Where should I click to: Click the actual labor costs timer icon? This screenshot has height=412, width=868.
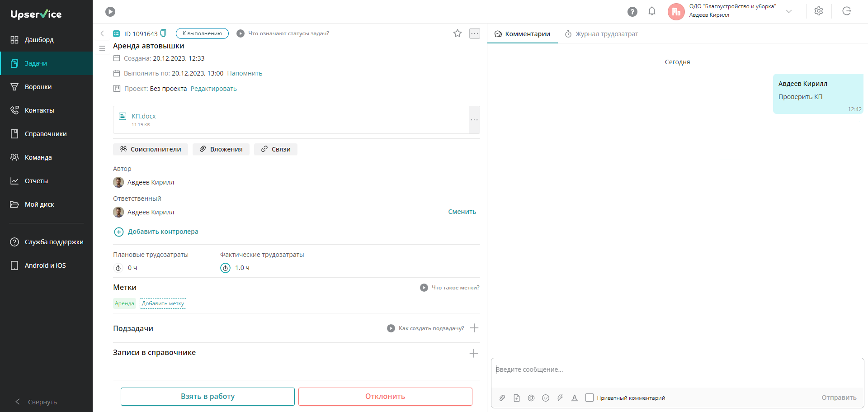click(225, 268)
